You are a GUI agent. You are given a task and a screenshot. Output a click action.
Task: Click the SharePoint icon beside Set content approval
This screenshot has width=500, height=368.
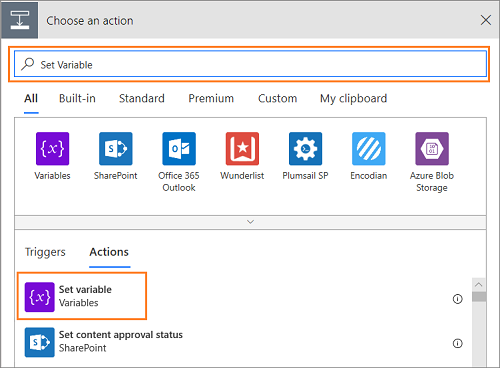tap(40, 342)
